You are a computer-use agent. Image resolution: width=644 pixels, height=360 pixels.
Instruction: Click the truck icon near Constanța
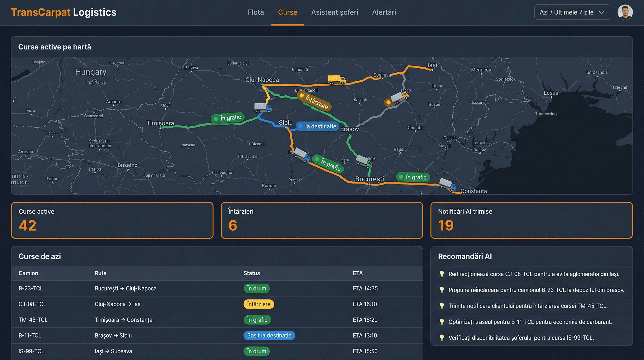447,184
